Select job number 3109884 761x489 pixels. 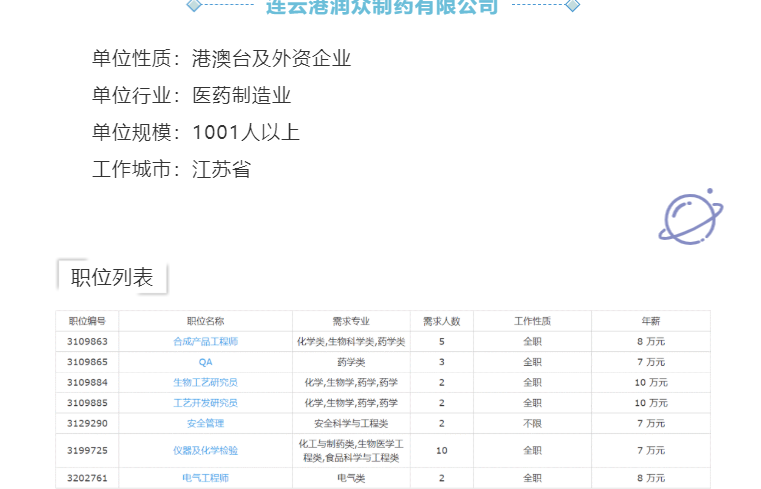(x=87, y=382)
